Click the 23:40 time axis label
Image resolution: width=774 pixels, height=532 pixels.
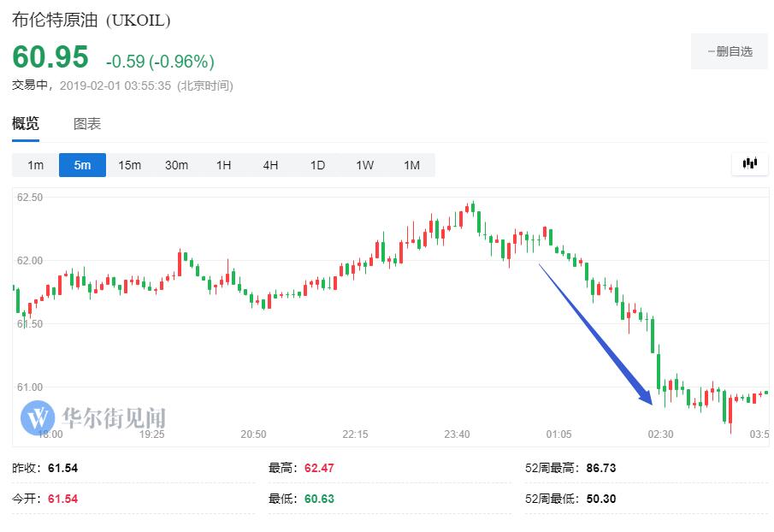point(457,434)
